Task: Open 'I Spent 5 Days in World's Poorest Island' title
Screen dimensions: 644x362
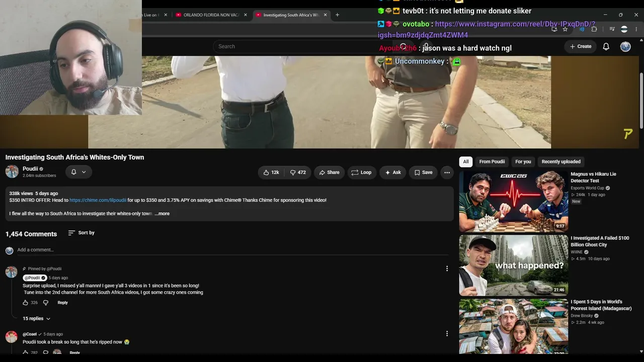Action: [x=601, y=305]
